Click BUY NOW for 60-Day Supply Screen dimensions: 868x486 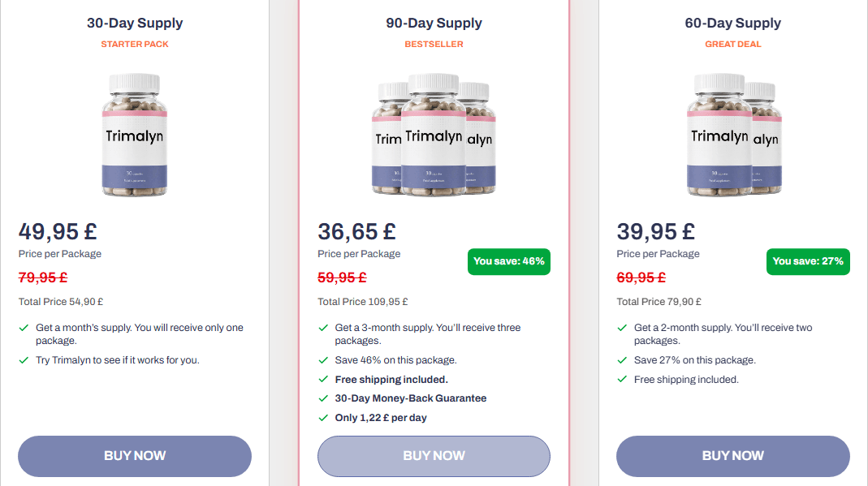tap(733, 456)
